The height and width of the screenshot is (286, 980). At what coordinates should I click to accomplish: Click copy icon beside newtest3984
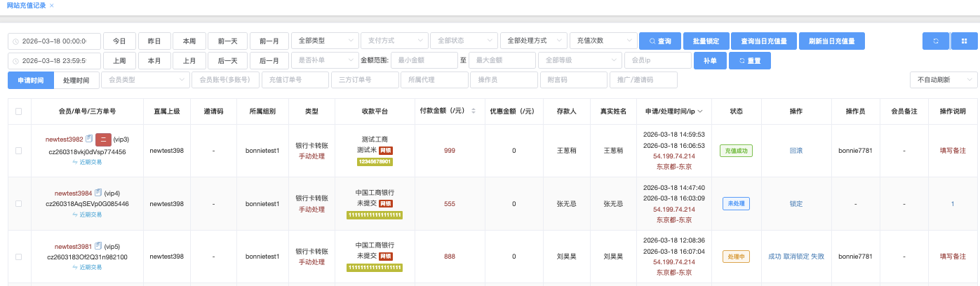(x=98, y=193)
